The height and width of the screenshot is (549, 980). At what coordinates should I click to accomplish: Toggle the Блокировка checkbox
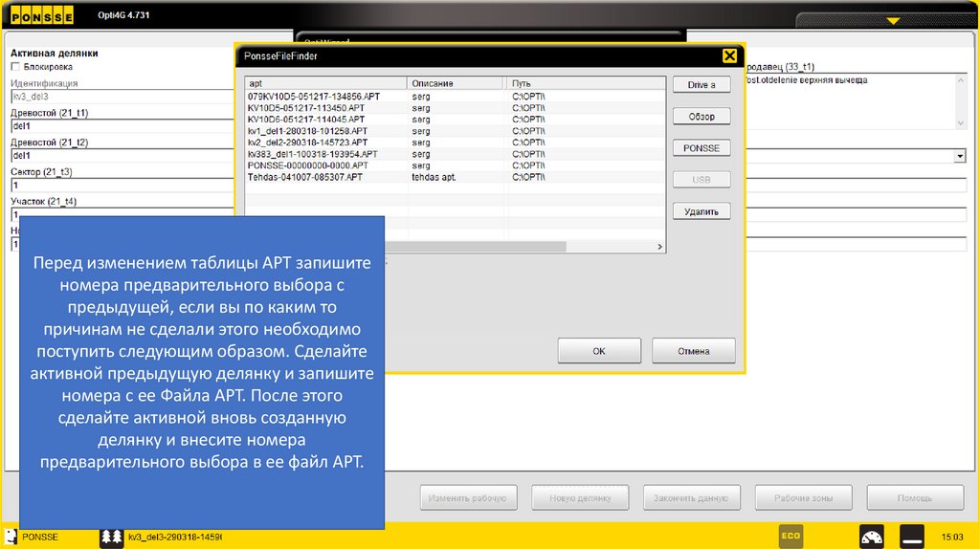[x=15, y=67]
